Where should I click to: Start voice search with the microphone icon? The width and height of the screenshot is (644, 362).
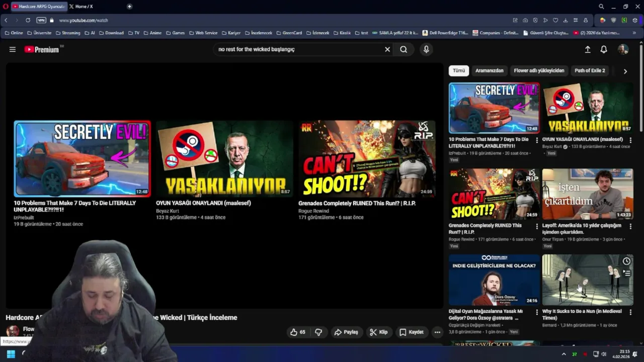pos(426,49)
